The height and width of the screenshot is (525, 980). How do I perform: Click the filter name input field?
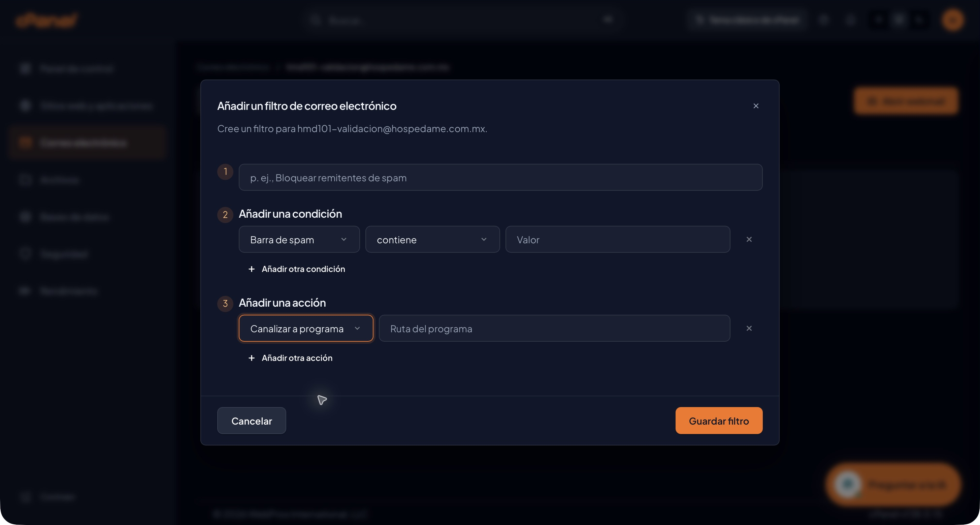point(500,177)
